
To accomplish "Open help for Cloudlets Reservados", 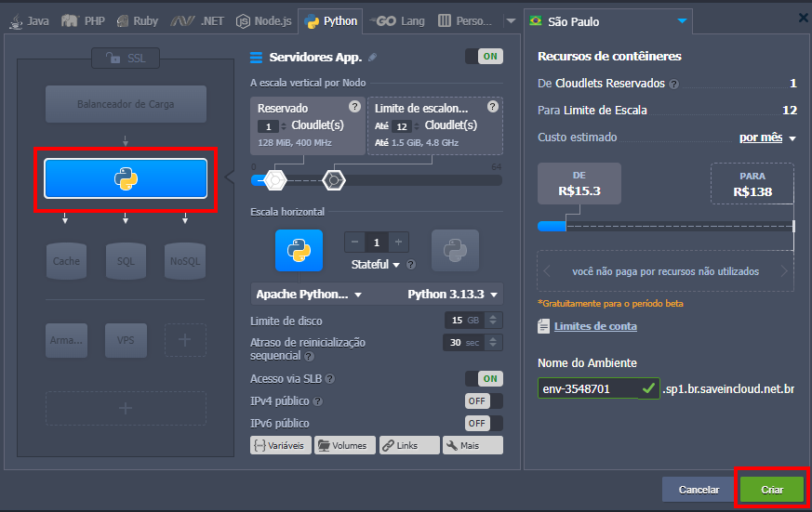I will [673, 85].
